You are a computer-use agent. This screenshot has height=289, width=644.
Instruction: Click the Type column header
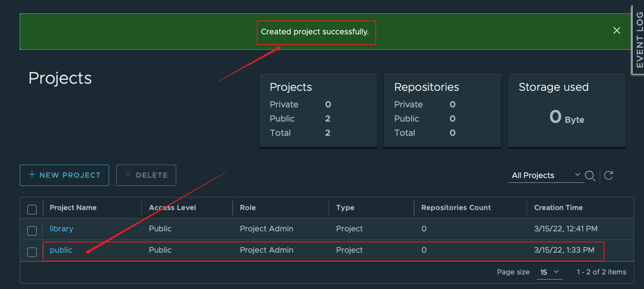(x=345, y=208)
